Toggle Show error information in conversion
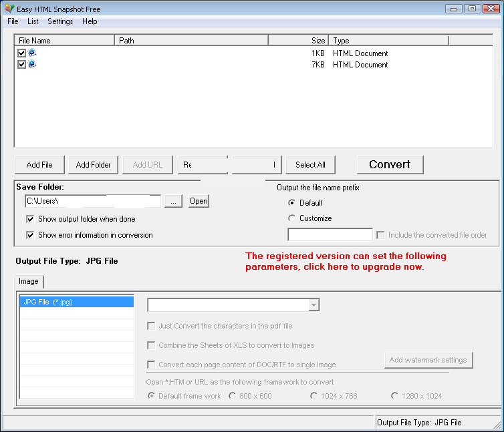 pos(30,235)
